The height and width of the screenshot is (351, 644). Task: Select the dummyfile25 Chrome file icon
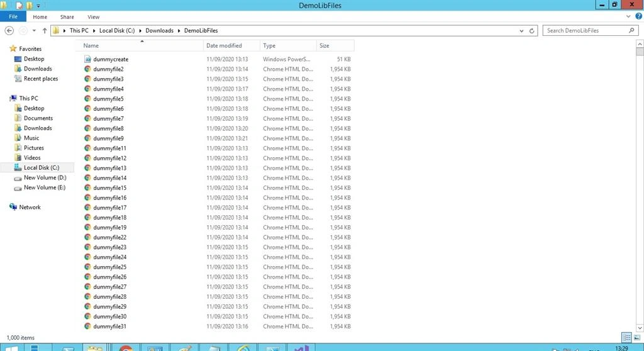pyautogui.click(x=87, y=267)
